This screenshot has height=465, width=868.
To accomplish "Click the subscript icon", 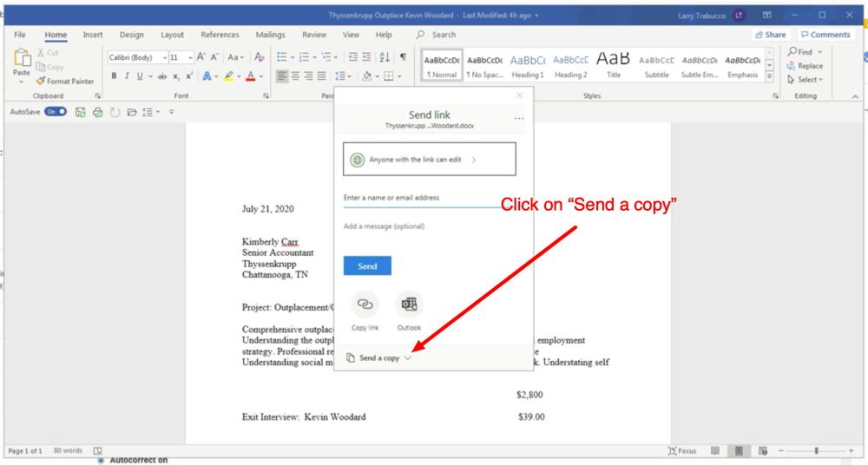I will tap(175, 76).
